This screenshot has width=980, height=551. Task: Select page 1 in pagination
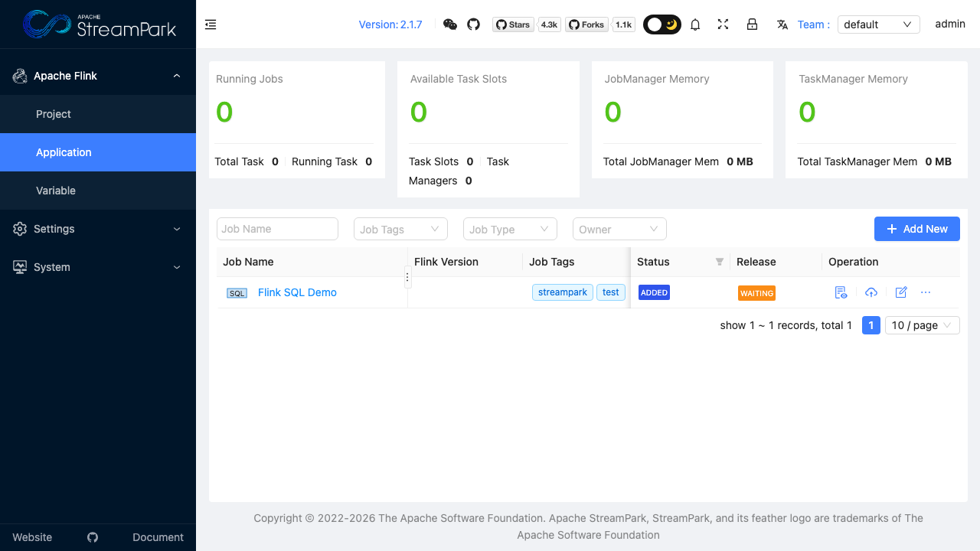click(x=871, y=325)
